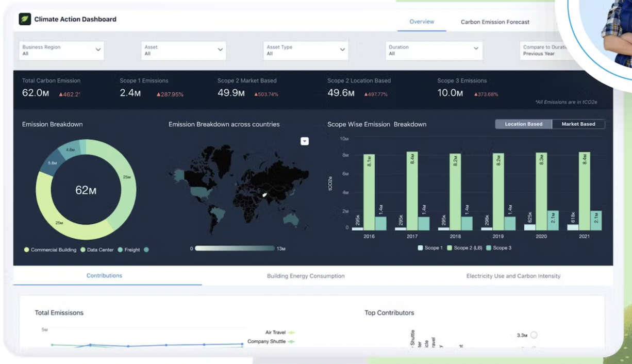Click the 2020 Scope 2 bar labeled 8.3M
This screenshot has height=364, width=632.
(541, 191)
